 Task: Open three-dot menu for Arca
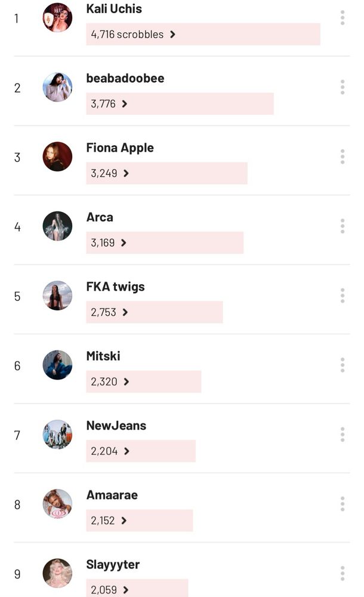(x=343, y=226)
